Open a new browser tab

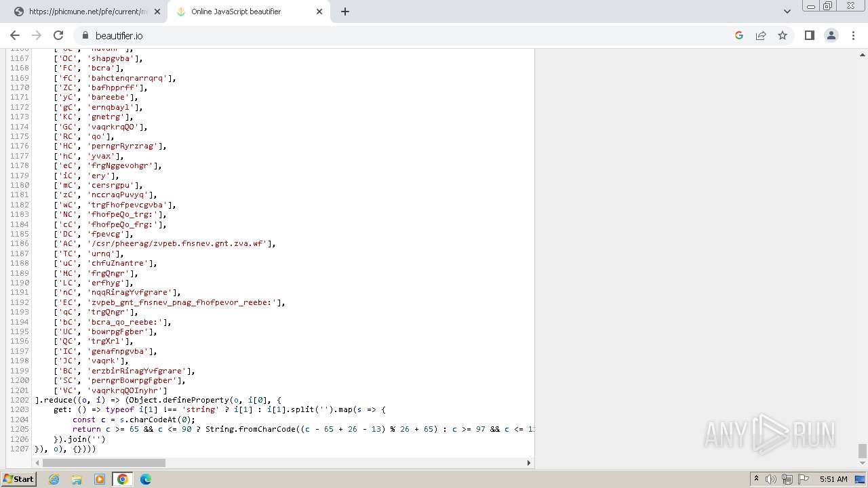344,12
